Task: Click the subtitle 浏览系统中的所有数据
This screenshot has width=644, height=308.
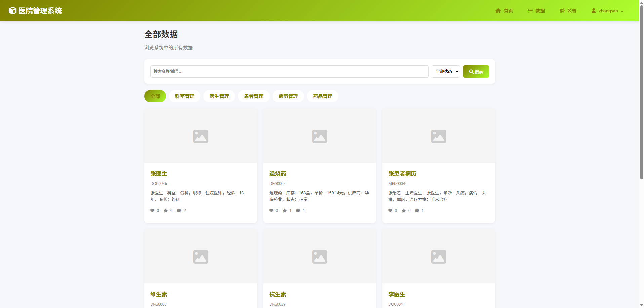Action: click(168, 48)
